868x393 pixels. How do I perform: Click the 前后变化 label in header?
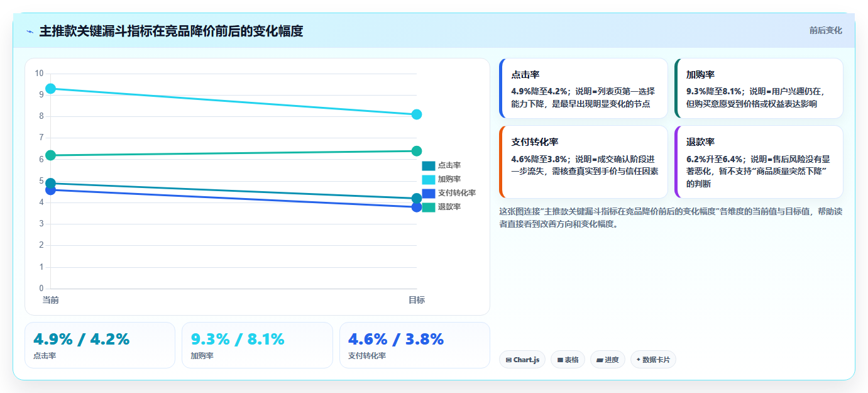[x=825, y=31]
